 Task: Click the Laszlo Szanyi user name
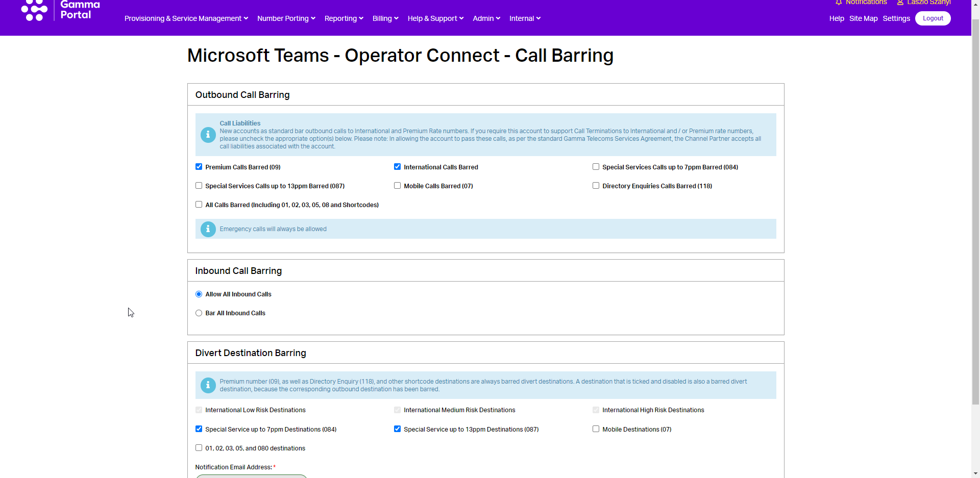928,3
